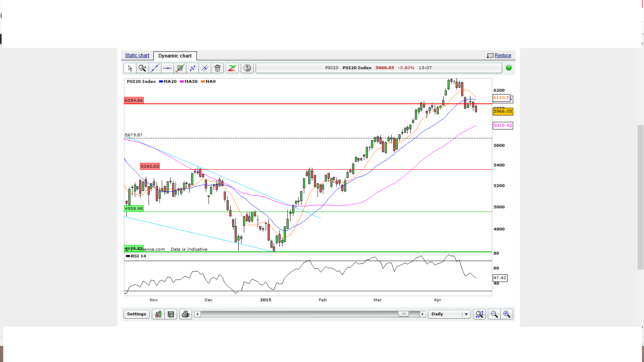The image size is (644, 362).
Task: Save chart with the floppy disk icon
Action: point(171,314)
